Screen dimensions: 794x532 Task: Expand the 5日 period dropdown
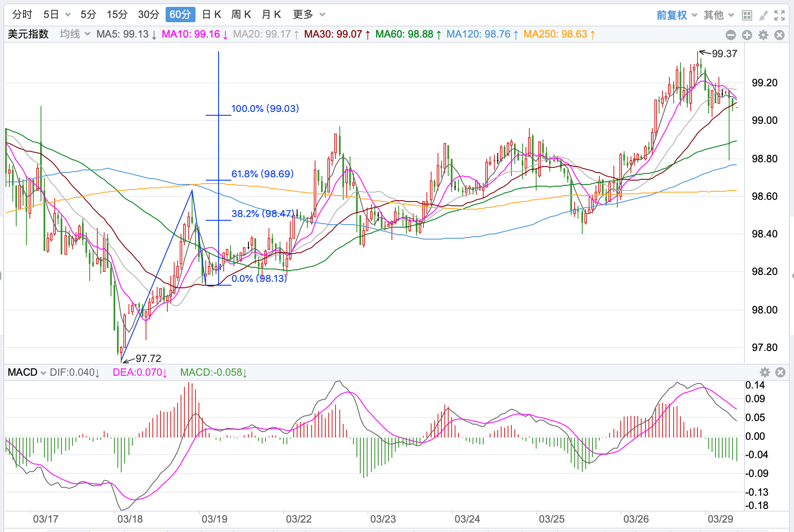coord(57,15)
